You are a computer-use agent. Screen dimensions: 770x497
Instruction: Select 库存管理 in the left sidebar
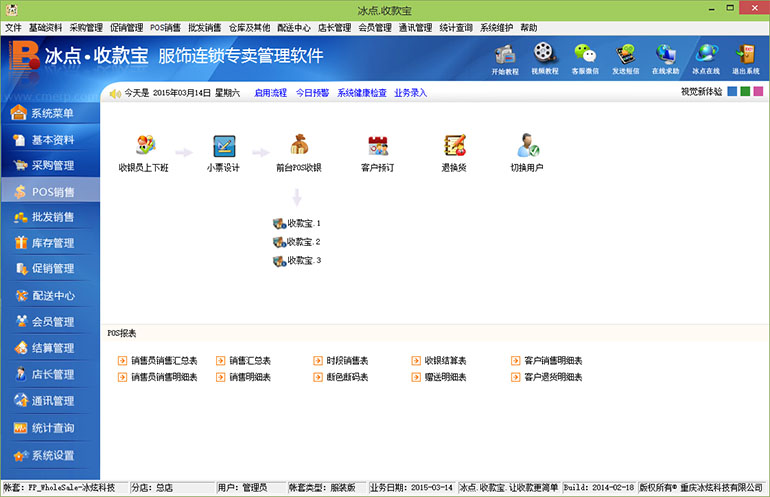pos(50,243)
